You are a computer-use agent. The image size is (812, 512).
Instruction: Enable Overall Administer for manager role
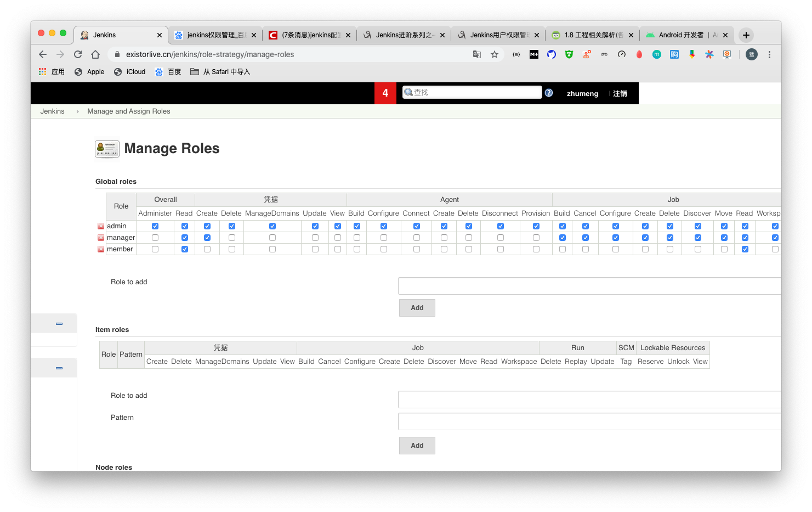point(155,238)
